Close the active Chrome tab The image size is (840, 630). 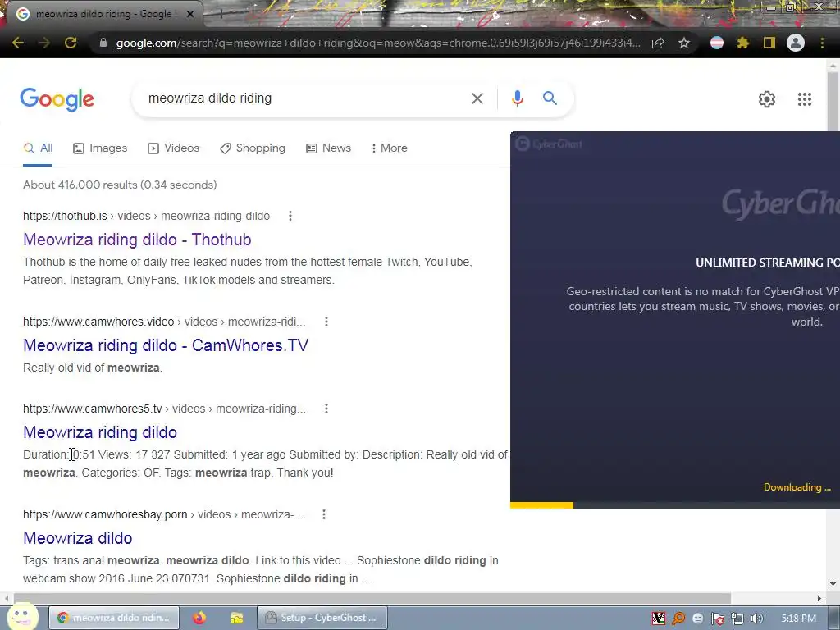tap(190, 14)
